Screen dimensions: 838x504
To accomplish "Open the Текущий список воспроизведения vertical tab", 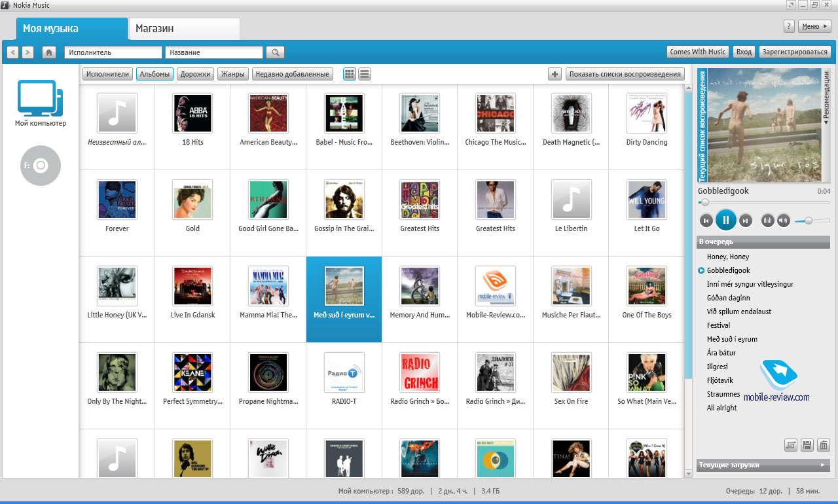I will pos(702,124).
